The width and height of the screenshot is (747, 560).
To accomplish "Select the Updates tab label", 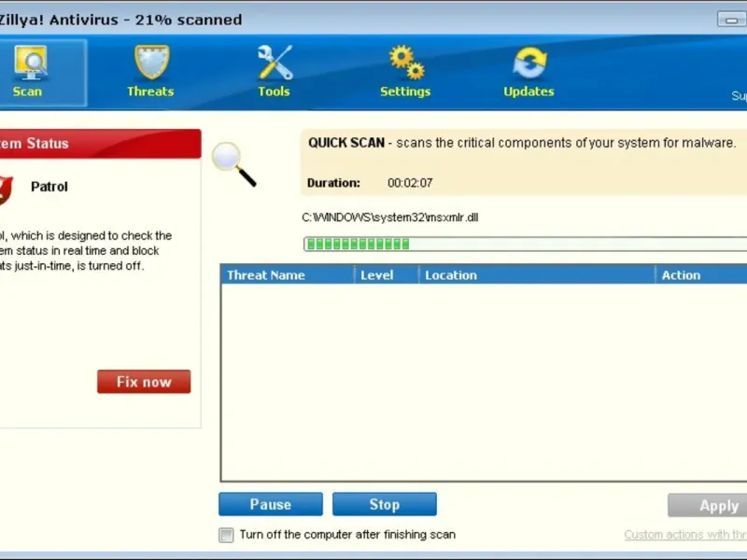I will [529, 91].
